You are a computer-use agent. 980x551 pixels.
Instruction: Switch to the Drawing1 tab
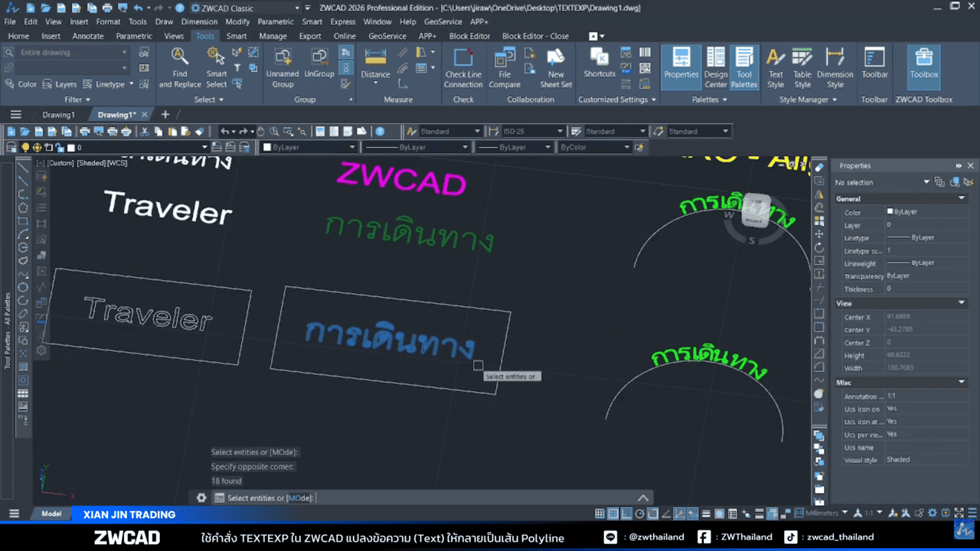[59, 113]
